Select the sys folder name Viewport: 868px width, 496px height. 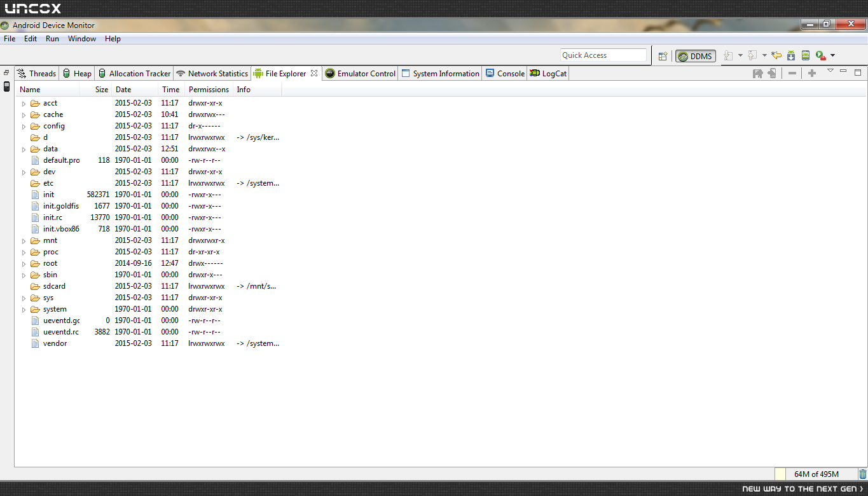pos(48,298)
